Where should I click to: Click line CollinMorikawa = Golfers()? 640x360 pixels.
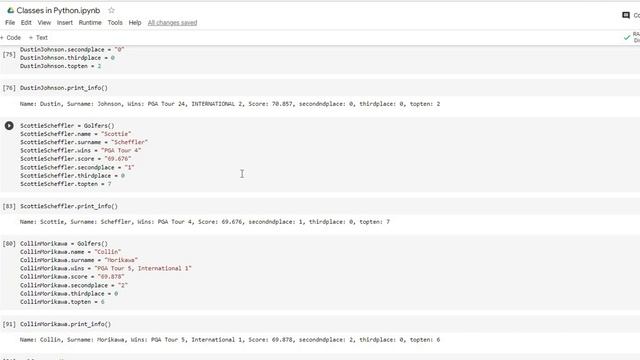coord(64,244)
